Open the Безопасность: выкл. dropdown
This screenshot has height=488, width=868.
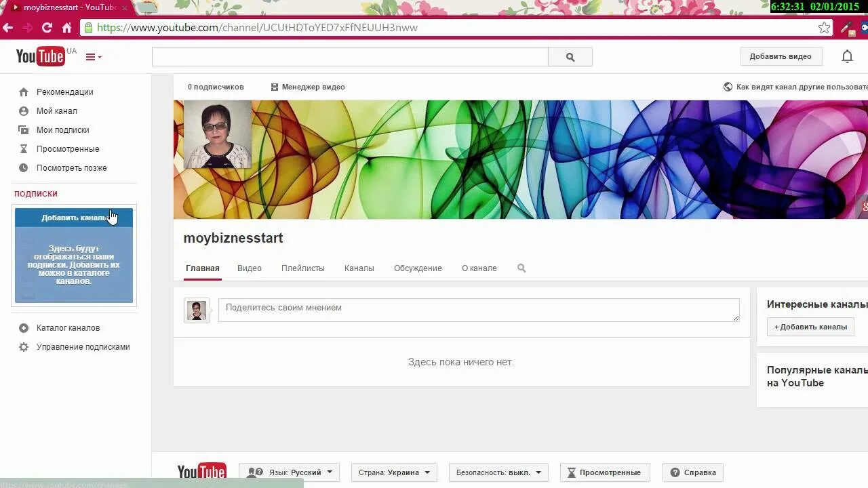[x=498, y=472]
